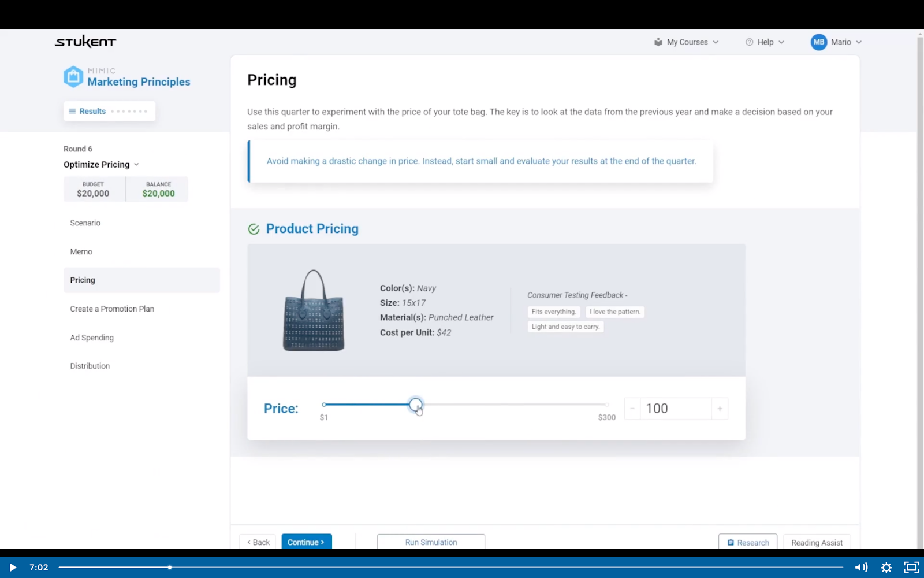Open the Results panel
This screenshot has height=578, width=924.
click(x=109, y=111)
